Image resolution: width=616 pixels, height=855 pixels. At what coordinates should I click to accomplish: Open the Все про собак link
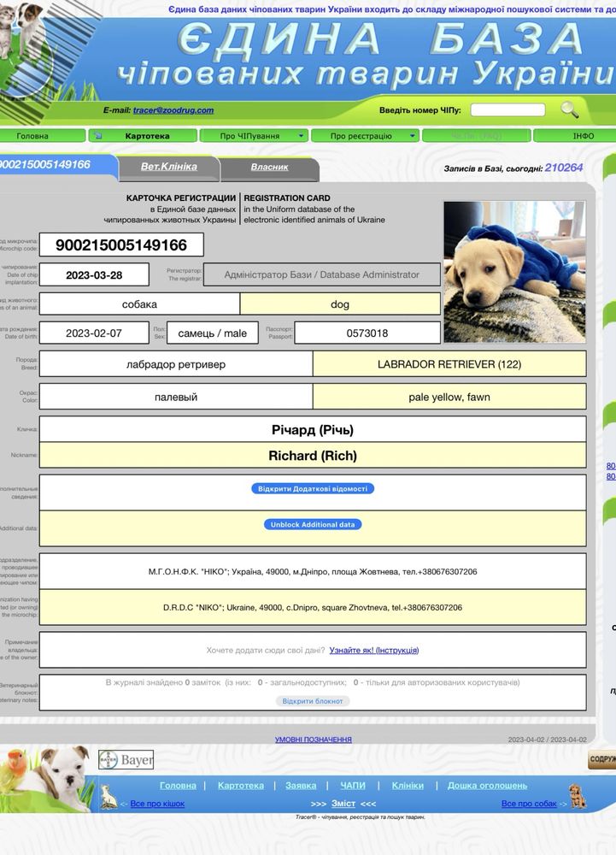coord(529,803)
